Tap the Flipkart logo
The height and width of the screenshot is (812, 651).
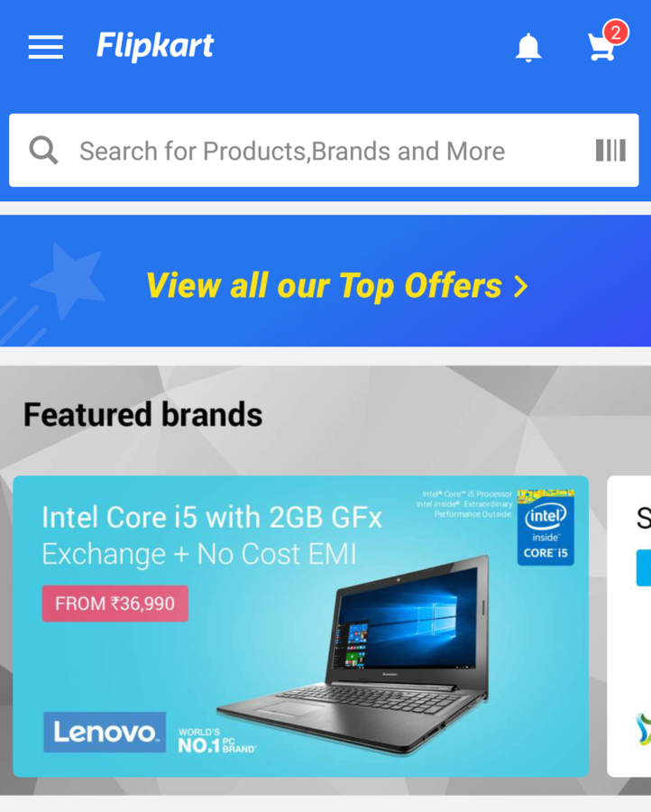(155, 46)
